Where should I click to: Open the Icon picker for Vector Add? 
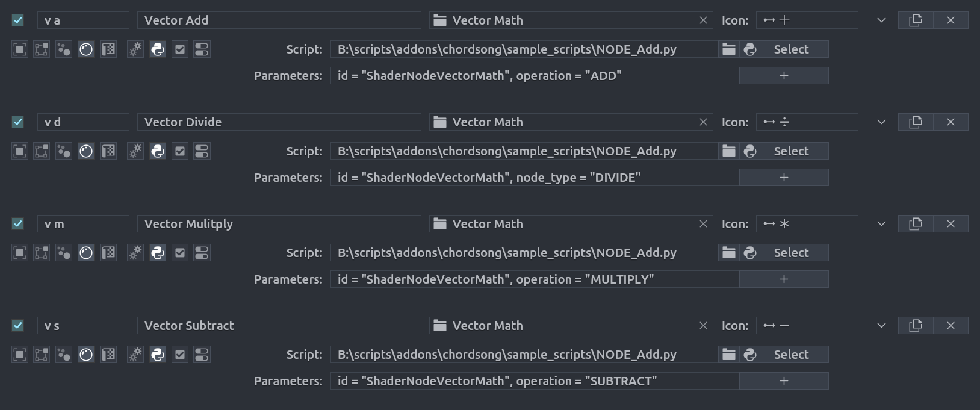tap(807, 20)
